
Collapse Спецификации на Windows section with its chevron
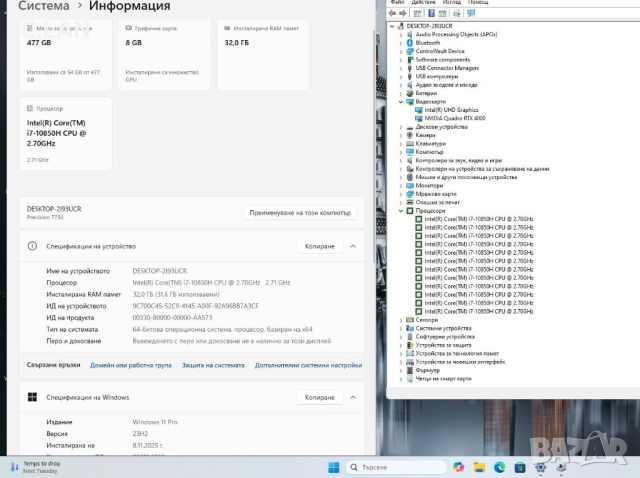click(x=353, y=397)
